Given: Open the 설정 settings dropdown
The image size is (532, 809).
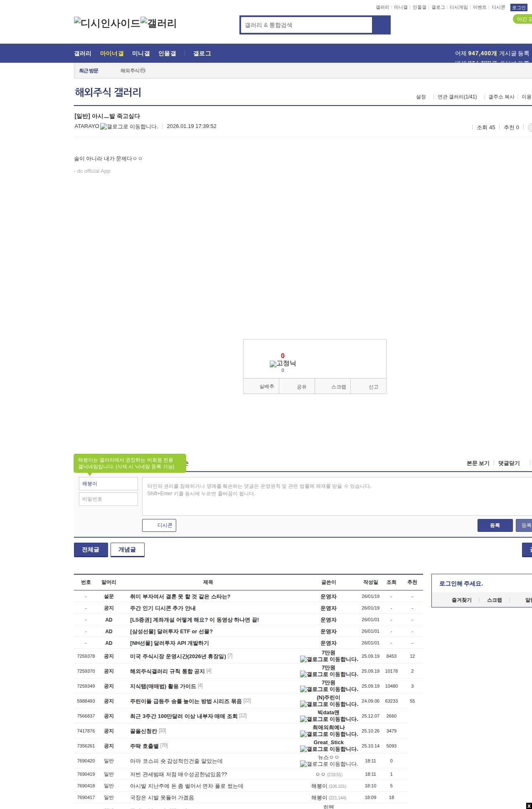Looking at the screenshot, I should click(x=421, y=97).
